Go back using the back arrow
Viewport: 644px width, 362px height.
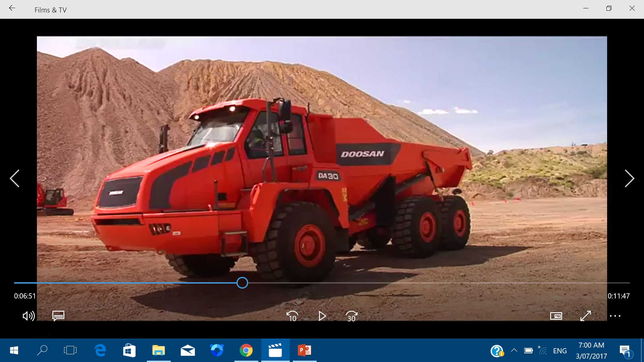(x=12, y=8)
